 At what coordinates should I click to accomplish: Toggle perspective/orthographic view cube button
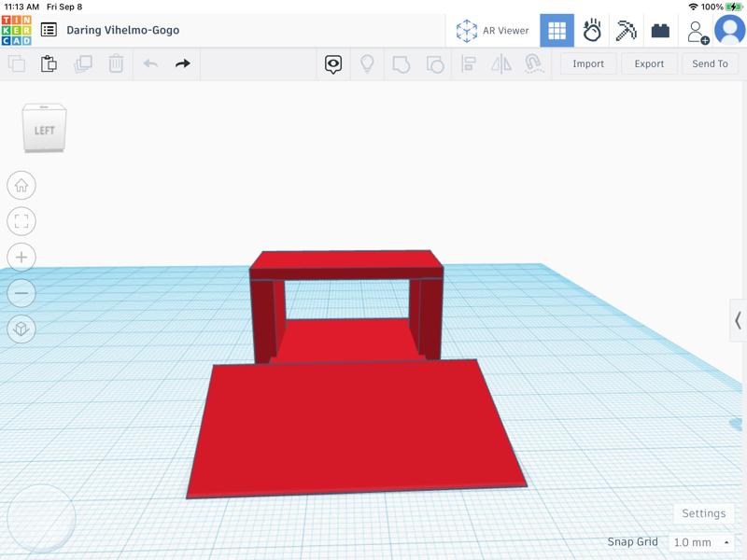point(21,329)
